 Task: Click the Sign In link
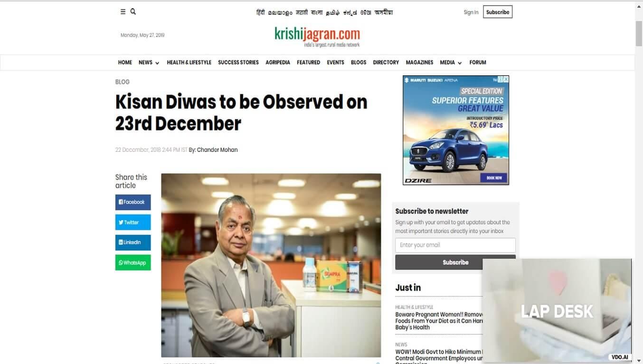(x=471, y=12)
